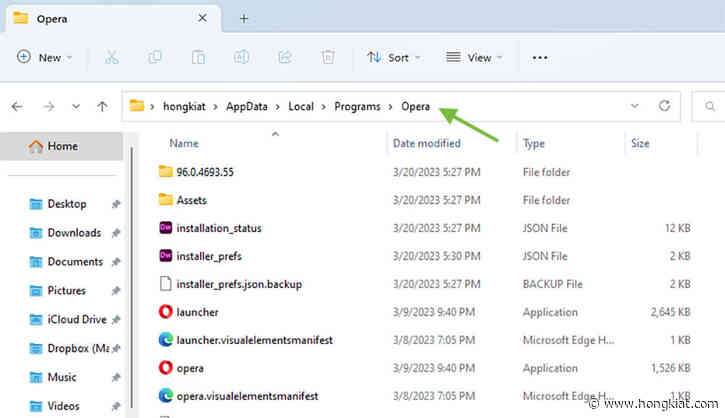This screenshot has height=418, width=725.
Task: Click pin icon next to Music
Action: coord(116,378)
